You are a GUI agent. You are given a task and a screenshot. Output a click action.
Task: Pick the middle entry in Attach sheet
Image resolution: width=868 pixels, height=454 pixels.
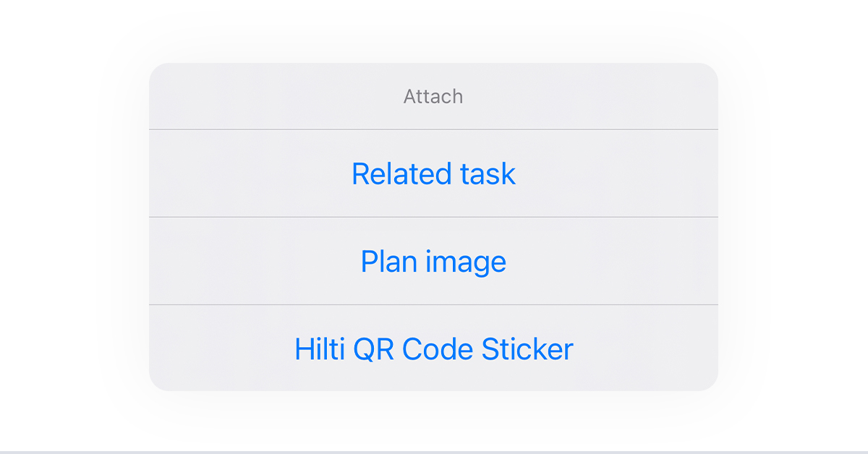(433, 262)
